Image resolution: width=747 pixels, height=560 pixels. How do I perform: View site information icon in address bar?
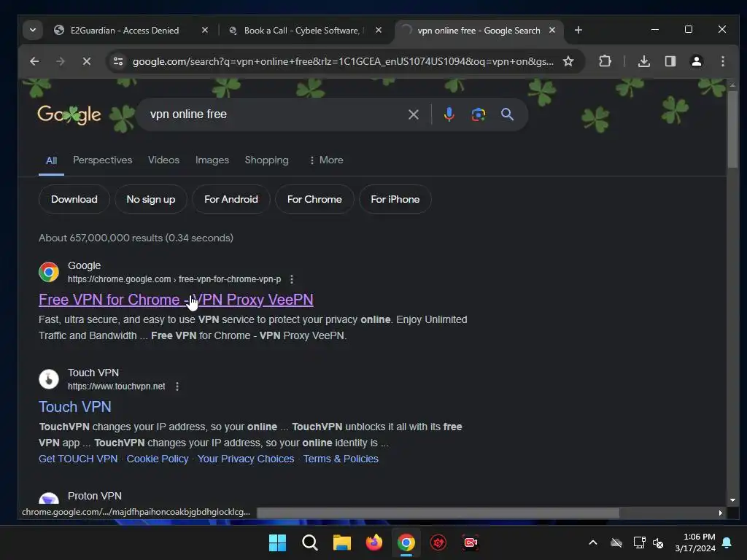coord(117,61)
